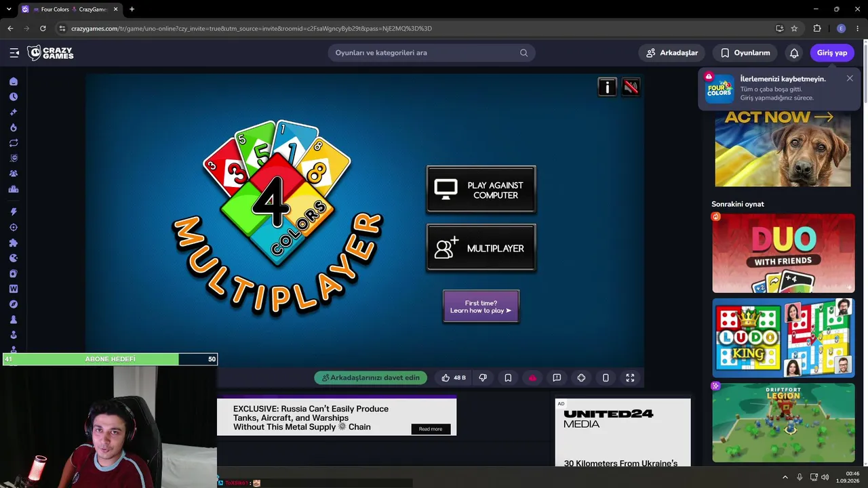This screenshot has width=868, height=488.
Task: Open a new browser tab
Action: pos(132,9)
